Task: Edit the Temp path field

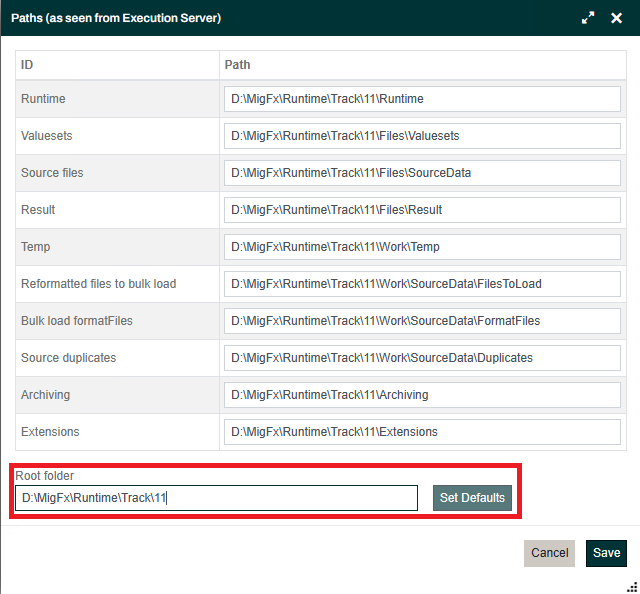Action: click(422, 247)
